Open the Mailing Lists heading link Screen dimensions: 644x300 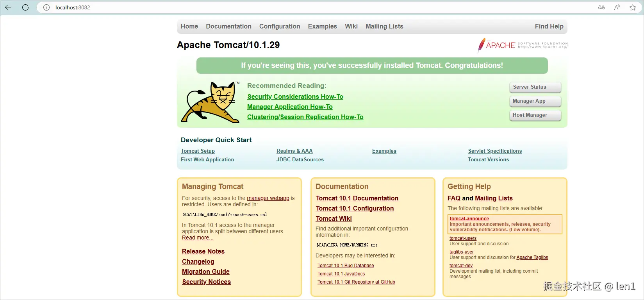click(494, 198)
